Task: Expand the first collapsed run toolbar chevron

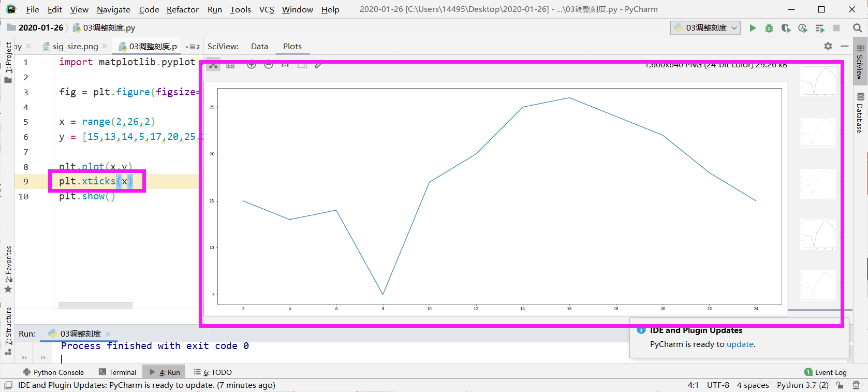Action: pos(24,357)
